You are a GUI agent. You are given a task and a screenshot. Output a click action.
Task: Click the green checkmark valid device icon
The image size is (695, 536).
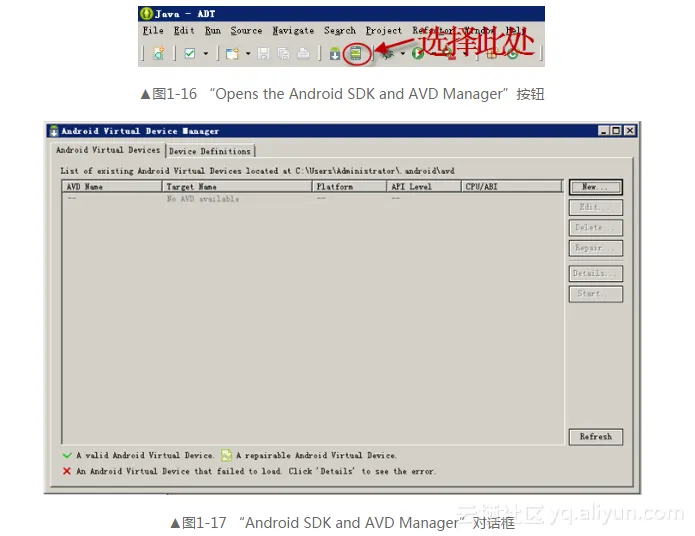67,455
